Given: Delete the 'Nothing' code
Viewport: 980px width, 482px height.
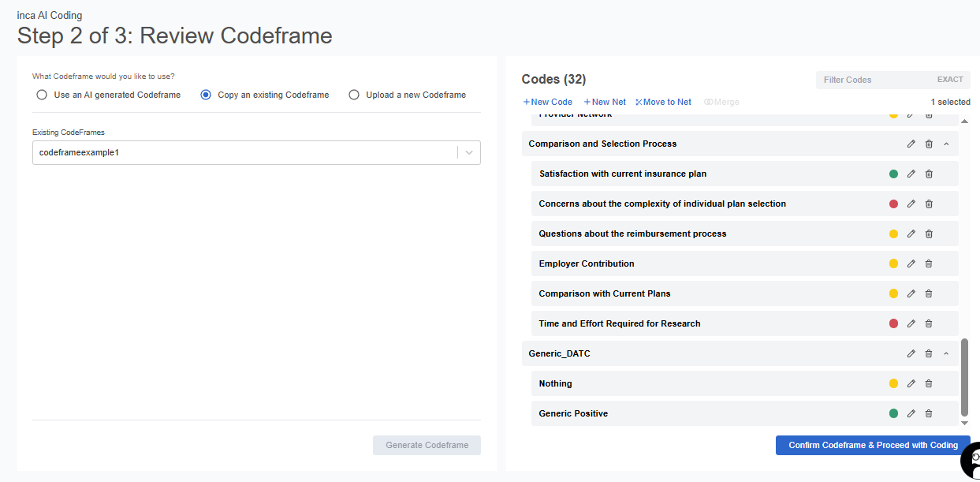Looking at the screenshot, I should click(x=929, y=383).
